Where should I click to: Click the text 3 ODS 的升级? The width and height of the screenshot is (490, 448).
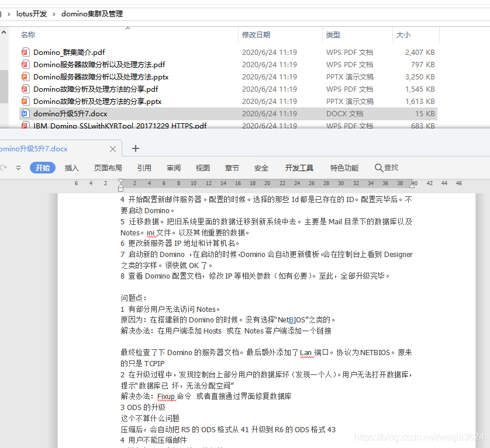143,407
